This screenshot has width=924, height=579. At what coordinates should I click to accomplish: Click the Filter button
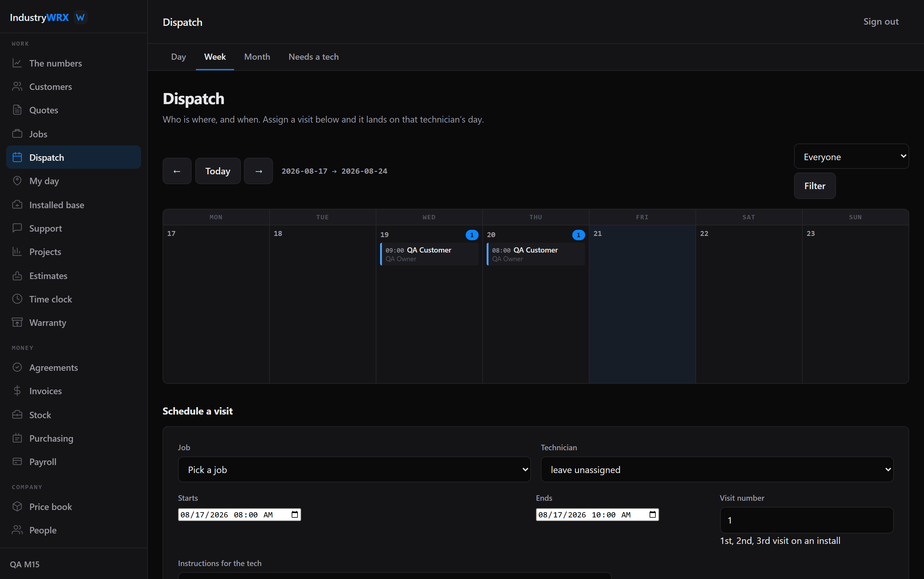[814, 186]
